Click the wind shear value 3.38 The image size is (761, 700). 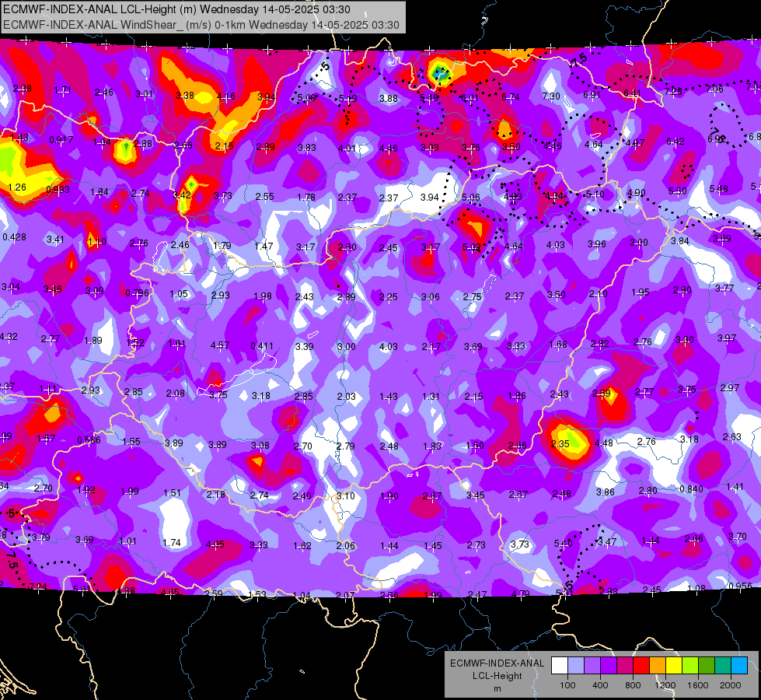[x=185, y=95]
